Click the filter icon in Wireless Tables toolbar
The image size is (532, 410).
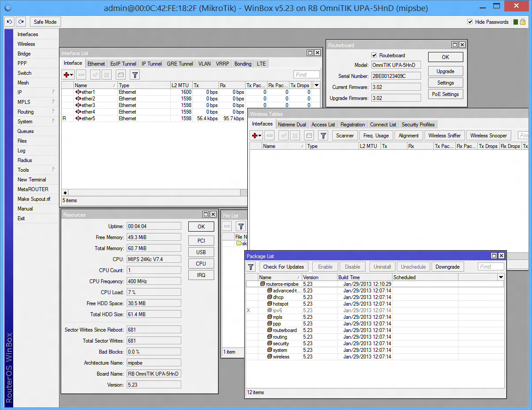point(323,136)
